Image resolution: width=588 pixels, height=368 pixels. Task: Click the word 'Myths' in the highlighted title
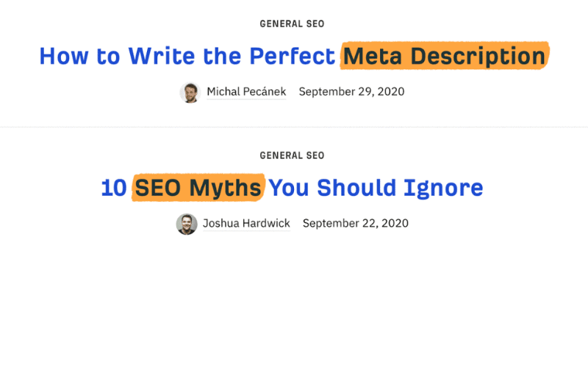tap(225, 188)
